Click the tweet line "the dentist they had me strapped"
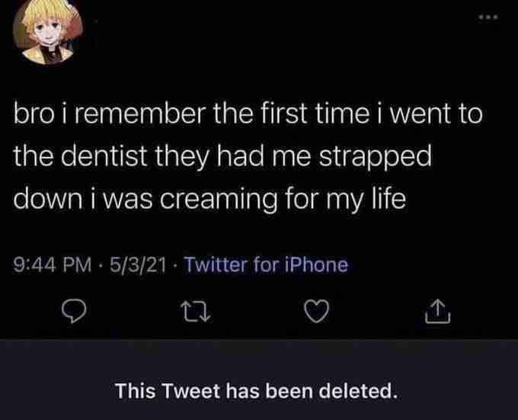 [222, 156]
